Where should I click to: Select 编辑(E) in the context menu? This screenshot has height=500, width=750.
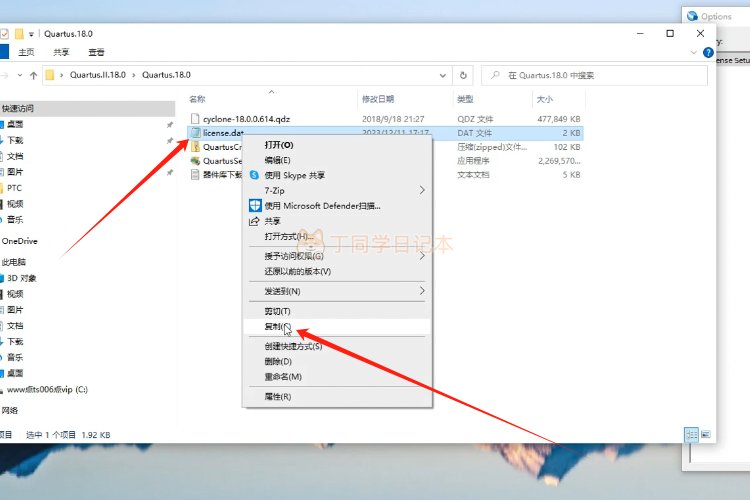click(x=277, y=160)
